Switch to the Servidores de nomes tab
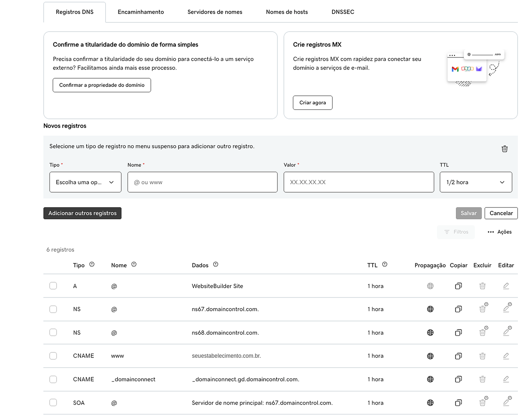 [215, 12]
